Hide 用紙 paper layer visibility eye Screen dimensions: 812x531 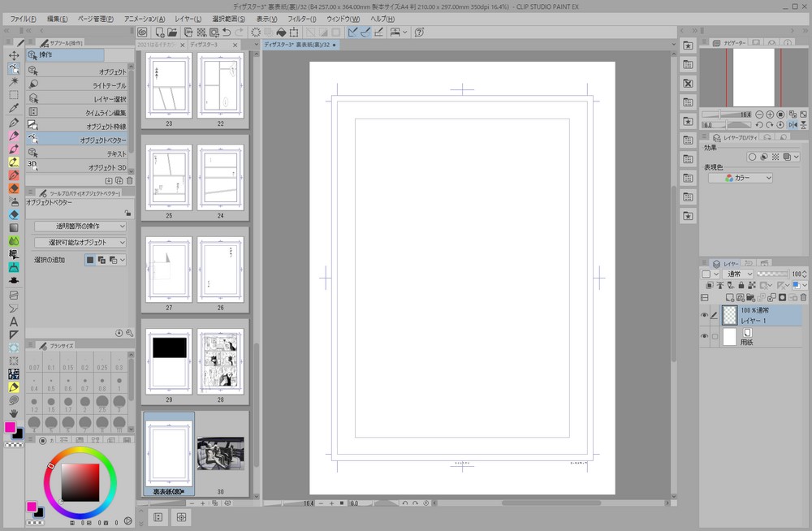(x=704, y=336)
